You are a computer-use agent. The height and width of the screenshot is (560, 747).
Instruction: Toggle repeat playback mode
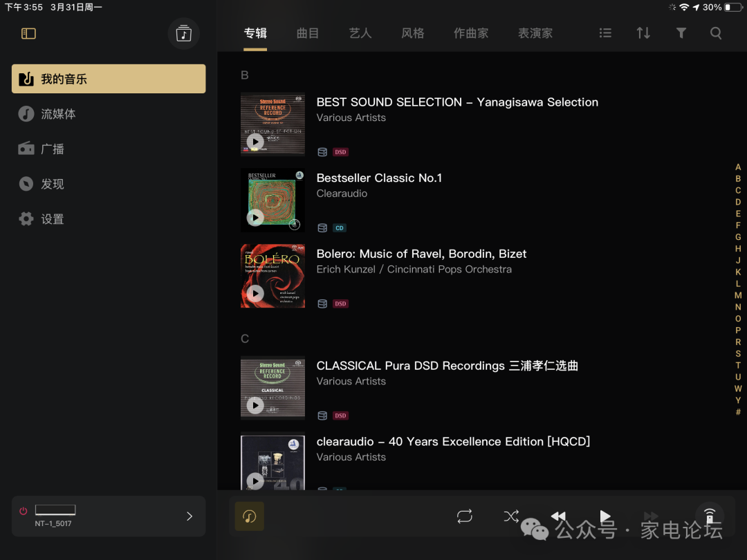click(x=464, y=516)
